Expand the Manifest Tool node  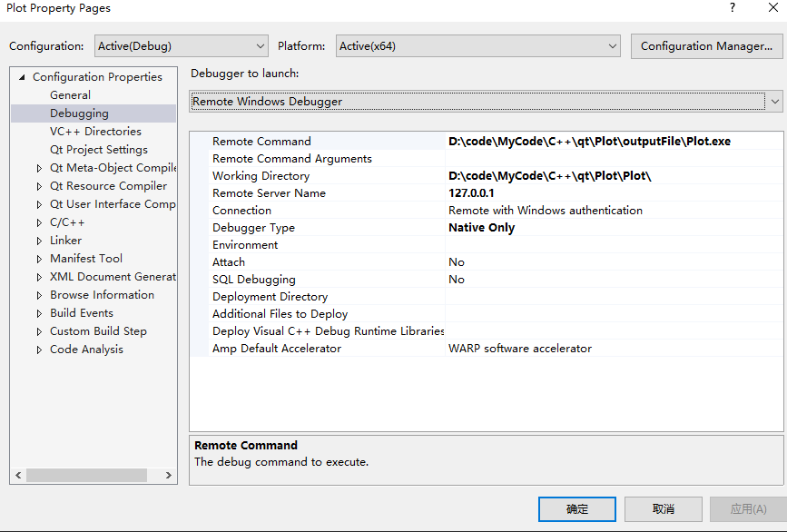point(39,259)
